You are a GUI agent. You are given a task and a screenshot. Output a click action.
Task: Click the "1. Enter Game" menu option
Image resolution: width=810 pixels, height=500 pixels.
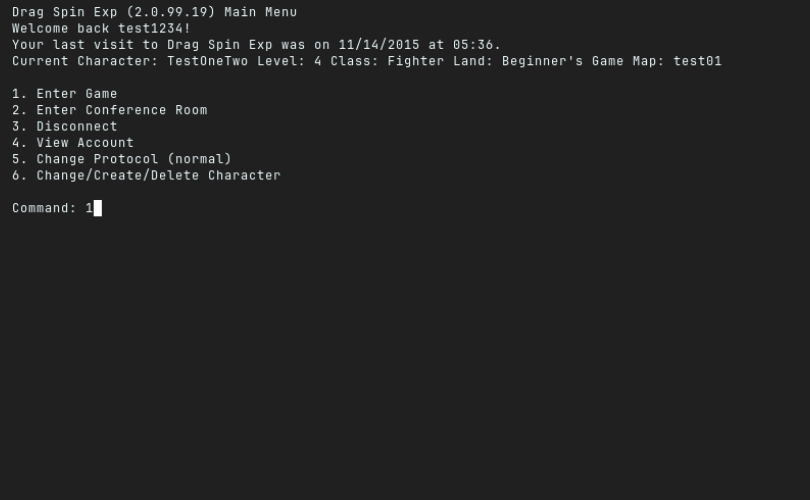(65, 94)
